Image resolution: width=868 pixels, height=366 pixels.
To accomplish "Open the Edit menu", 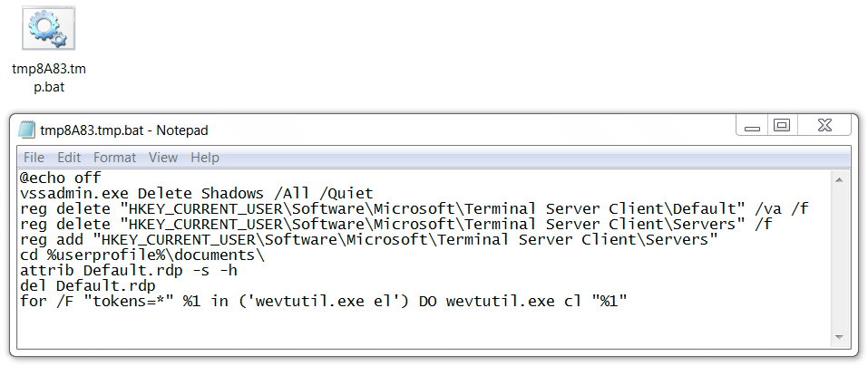I will (69, 158).
